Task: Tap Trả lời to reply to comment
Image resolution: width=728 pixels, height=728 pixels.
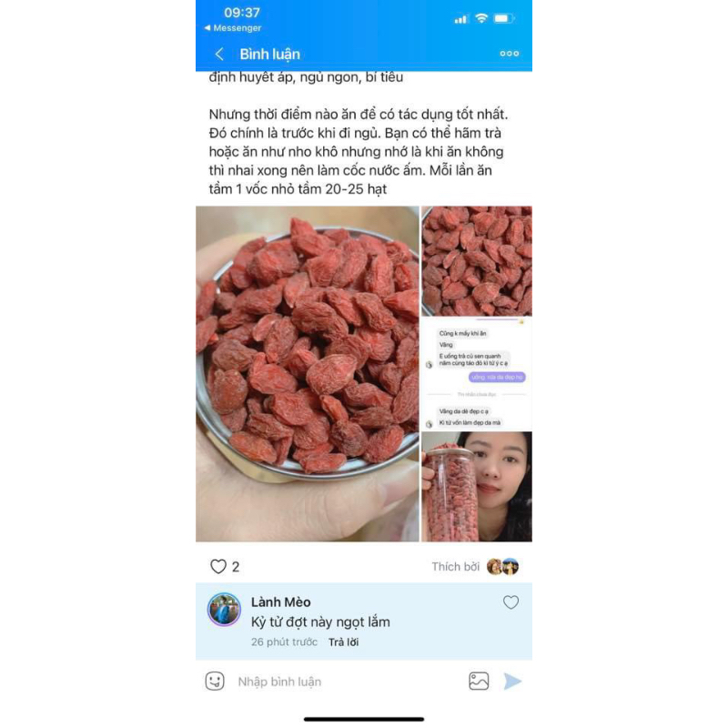Action: [344, 642]
